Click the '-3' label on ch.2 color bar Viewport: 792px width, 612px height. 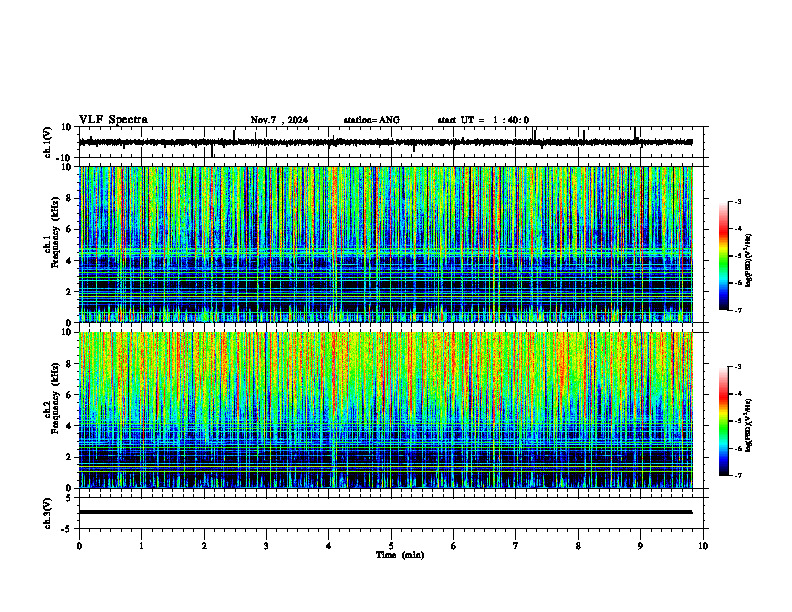point(738,367)
